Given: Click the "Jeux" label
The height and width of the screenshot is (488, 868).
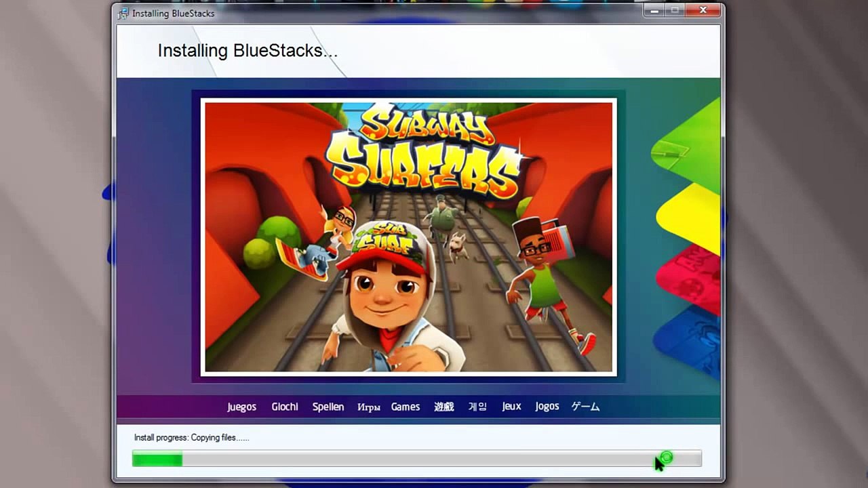Looking at the screenshot, I should coord(511,406).
